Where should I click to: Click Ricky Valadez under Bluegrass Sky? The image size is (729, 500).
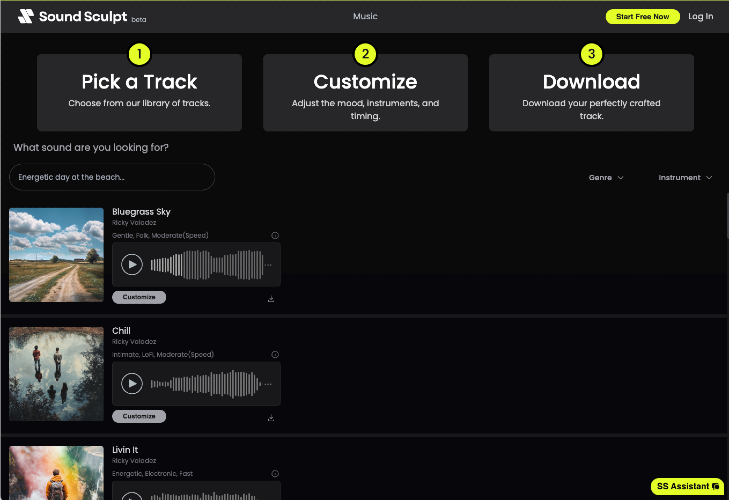click(134, 223)
